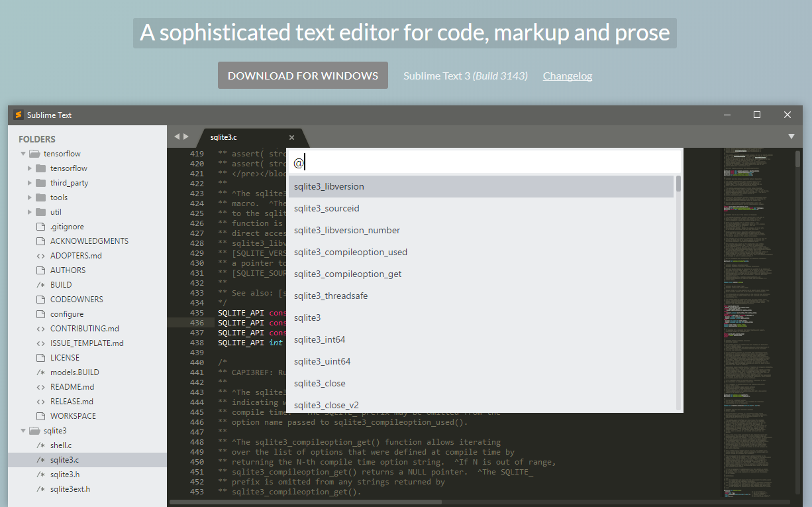Go to next tab with right arrow
812x507 pixels.
(x=186, y=137)
